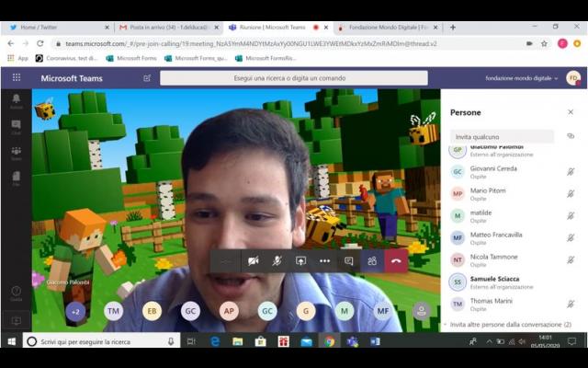Open more actions three-dots menu
588x368 pixels.
click(324, 260)
